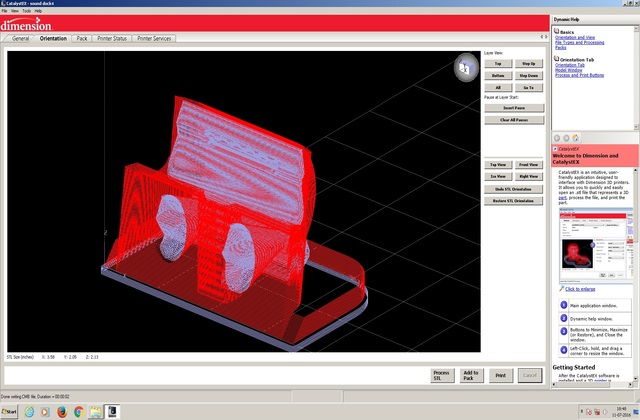640x420 pixels.
Task: Open the Printer Status tab
Action: tap(112, 38)
